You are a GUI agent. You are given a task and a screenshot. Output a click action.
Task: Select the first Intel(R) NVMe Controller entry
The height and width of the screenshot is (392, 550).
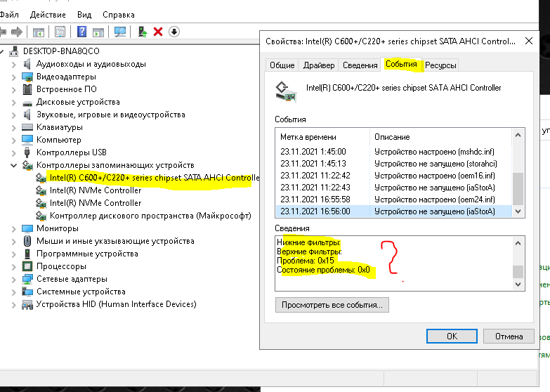[x=96, y=190]
